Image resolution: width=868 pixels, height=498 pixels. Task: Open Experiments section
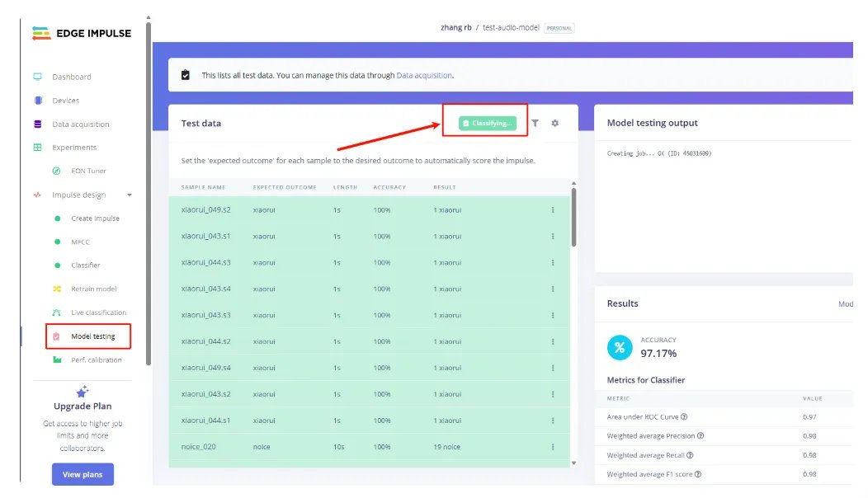(74, 148)
